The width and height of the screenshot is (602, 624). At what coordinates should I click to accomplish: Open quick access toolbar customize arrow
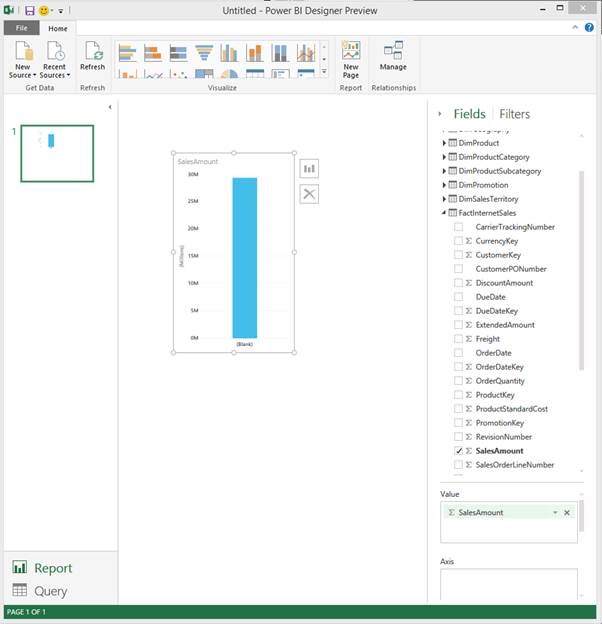pyautogui.click(x=61, y=11)
